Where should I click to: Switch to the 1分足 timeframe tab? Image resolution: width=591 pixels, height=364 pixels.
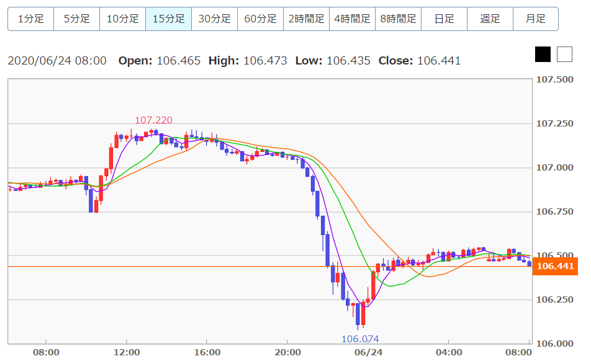coord(31,19)
